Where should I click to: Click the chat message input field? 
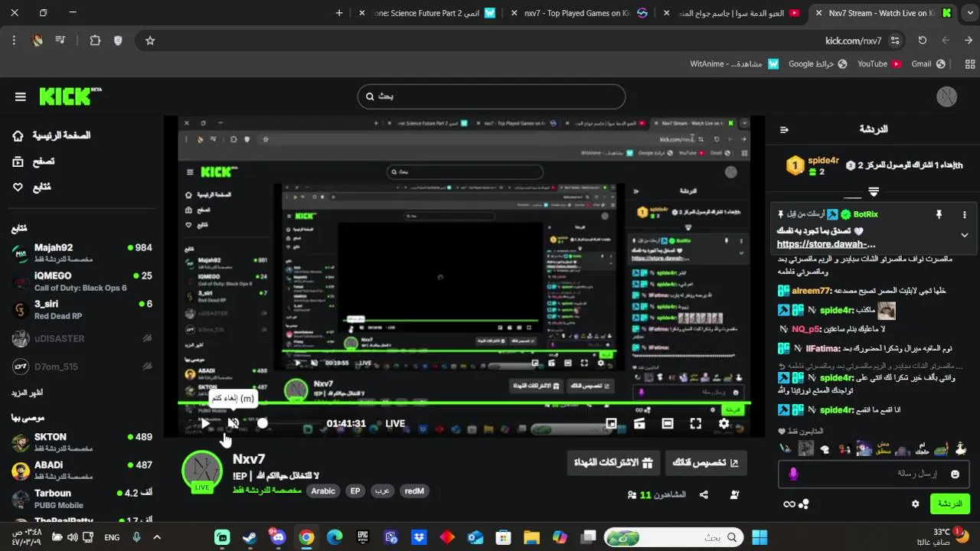click(x=874, y=474)
